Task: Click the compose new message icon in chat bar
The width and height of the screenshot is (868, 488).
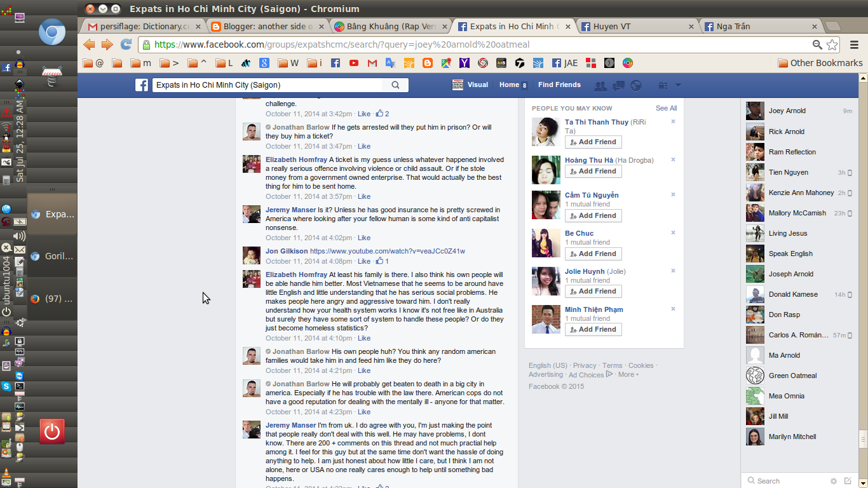Action: click(848, 481)
